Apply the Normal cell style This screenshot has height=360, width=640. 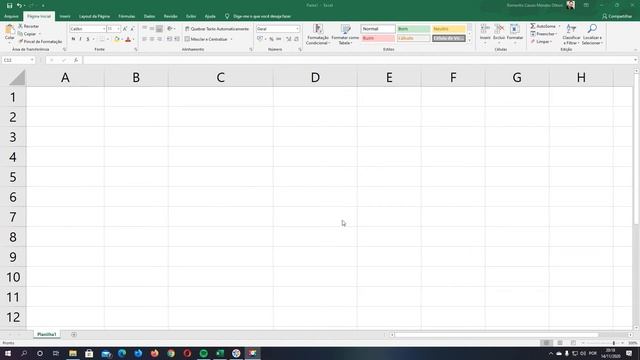click(x=378, y=29)
